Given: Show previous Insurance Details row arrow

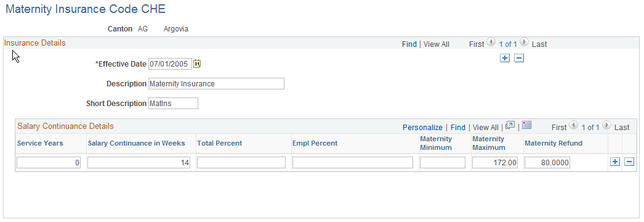Looking at the screenshot, I should pyautogui.click(x=491, y=42).
